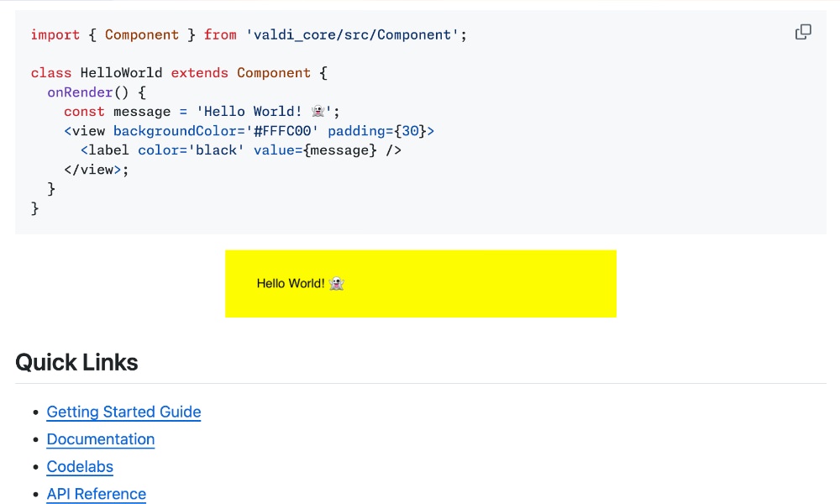The width and height of the screenshot is (840, 504).
Task: Open the Getting Started Guide link
Action: [123, 412]
